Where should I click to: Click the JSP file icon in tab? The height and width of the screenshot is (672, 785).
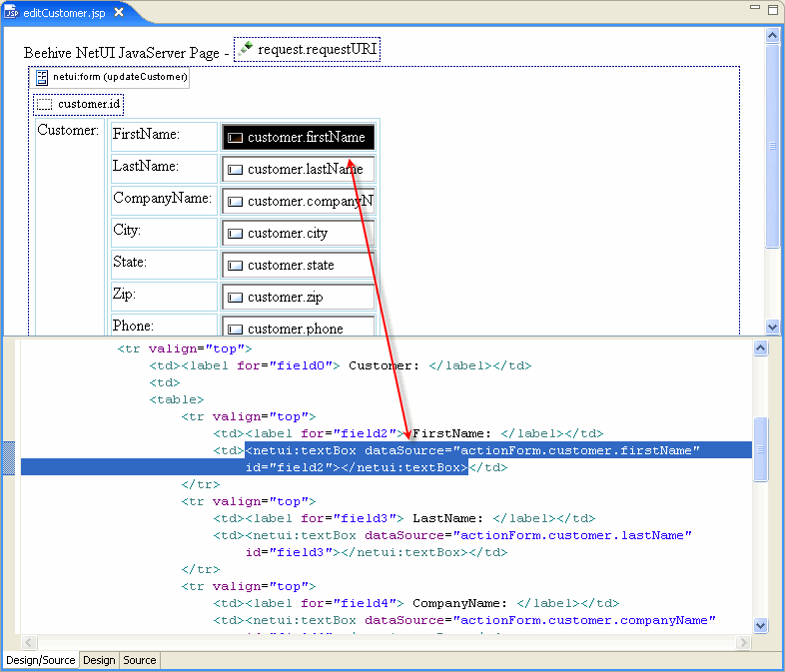[12, 13]
